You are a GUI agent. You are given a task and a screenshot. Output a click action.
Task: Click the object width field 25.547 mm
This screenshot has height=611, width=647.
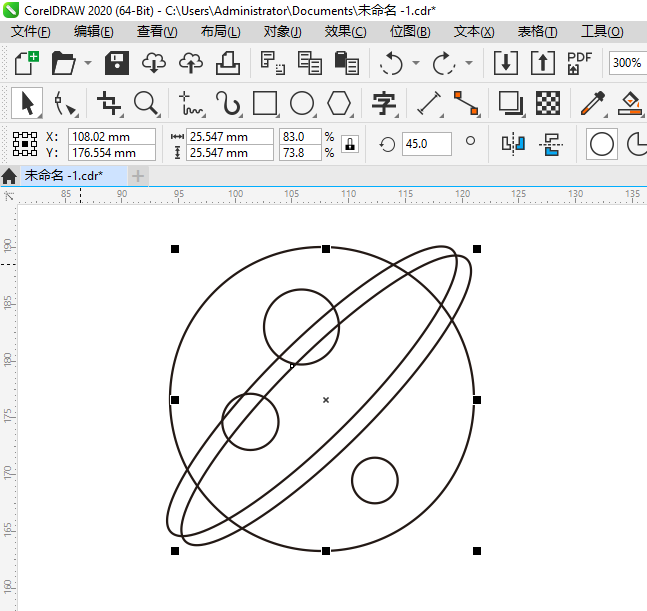click(x=230, y=137)
